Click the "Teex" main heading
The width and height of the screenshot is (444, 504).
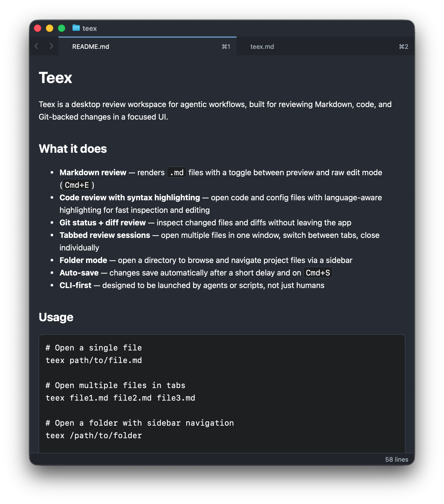click(x=55, y=78)
